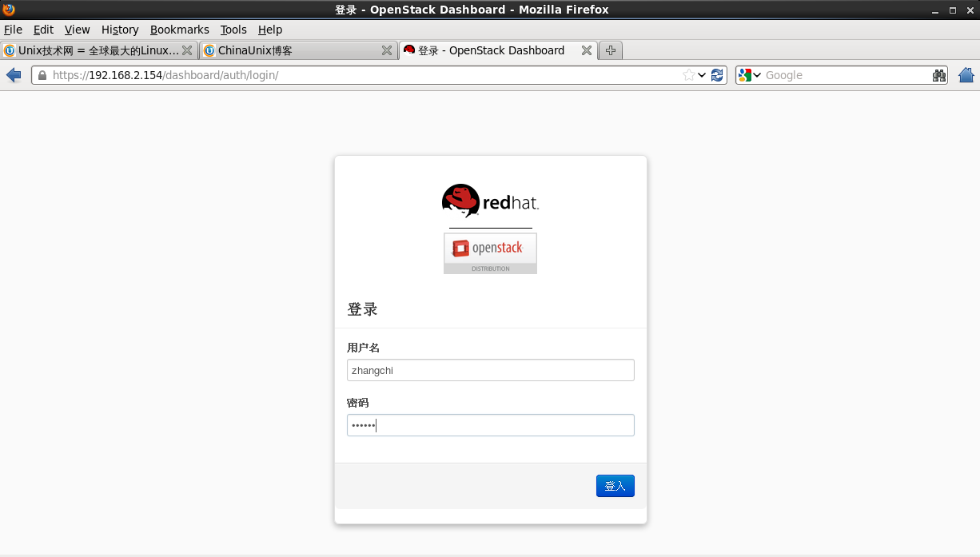The image size is (980, 557).
Task: Open the dropdown arrow beside the bookmark star
Action: 699,74
